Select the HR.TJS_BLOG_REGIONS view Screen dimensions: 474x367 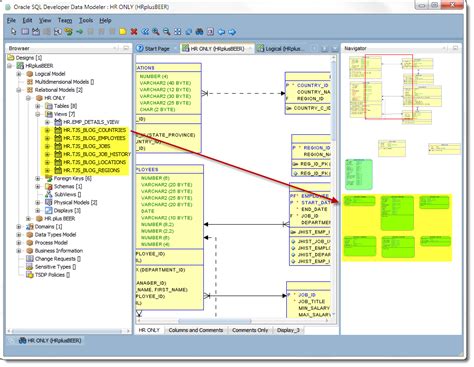[92, 170]
